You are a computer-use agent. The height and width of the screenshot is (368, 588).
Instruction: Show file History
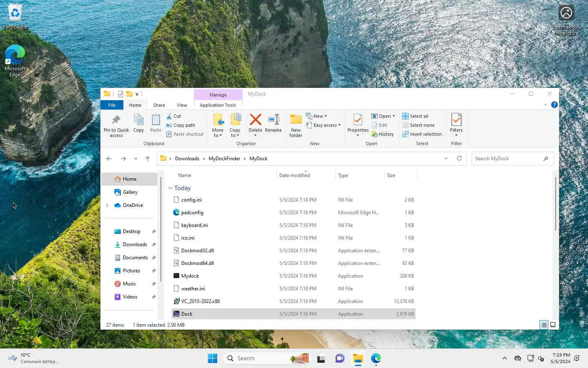(x=383, y=134)
